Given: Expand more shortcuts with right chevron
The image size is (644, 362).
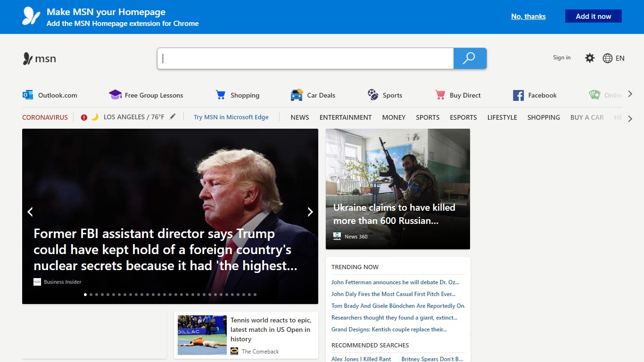Looking at the screenshot, I should tap(630, 95).
